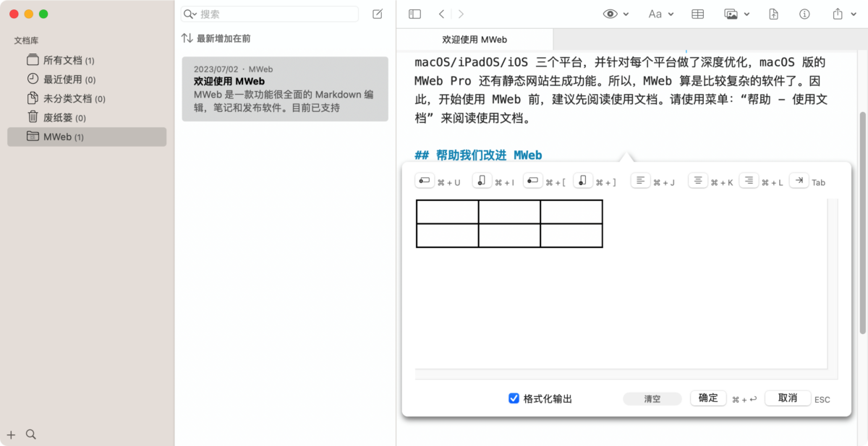The height and width of the screenshot is (446, 868).
Task: Click the insert table toolbar icon
Action: [x=697, y=14]
